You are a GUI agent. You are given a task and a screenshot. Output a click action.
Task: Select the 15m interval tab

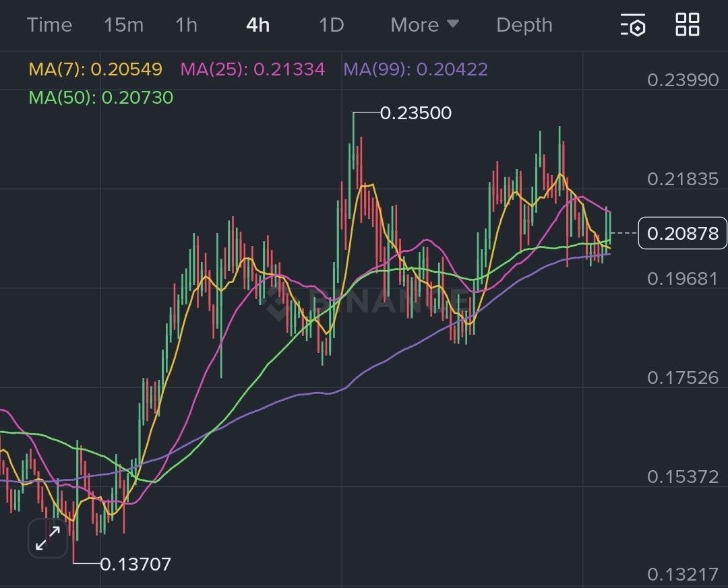pos(123,25)
